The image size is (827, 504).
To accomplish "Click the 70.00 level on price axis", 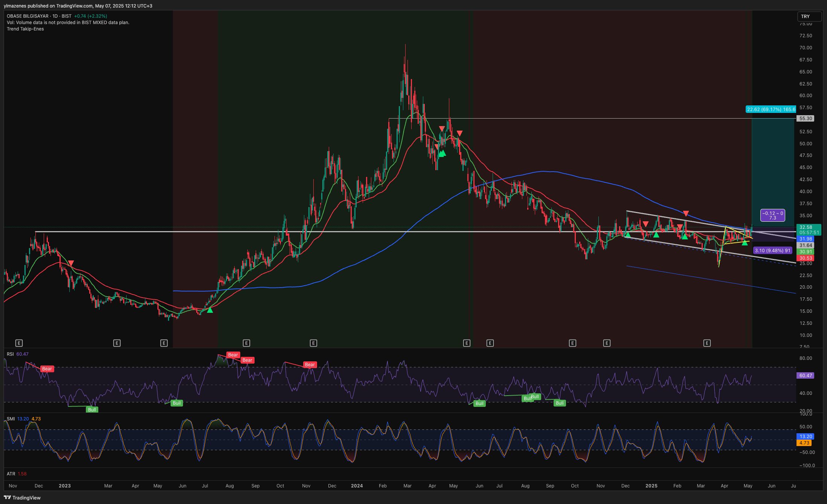I will [806, 48].
